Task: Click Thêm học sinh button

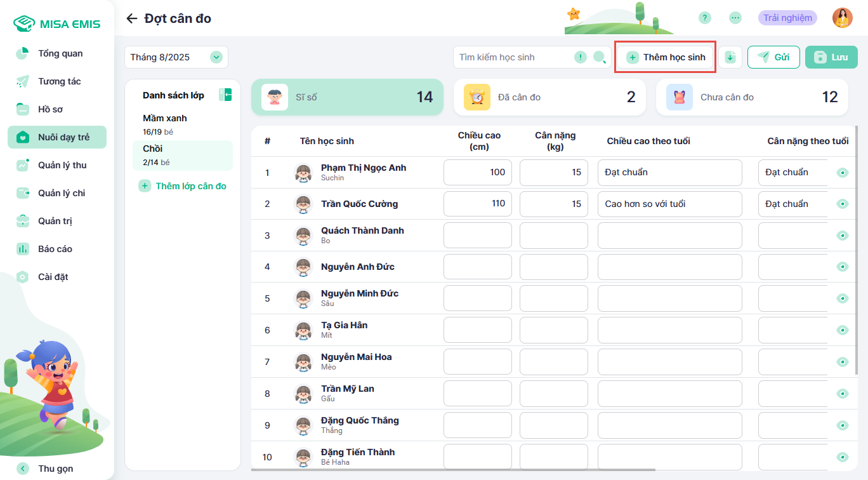Action: (x=666, y=57)
